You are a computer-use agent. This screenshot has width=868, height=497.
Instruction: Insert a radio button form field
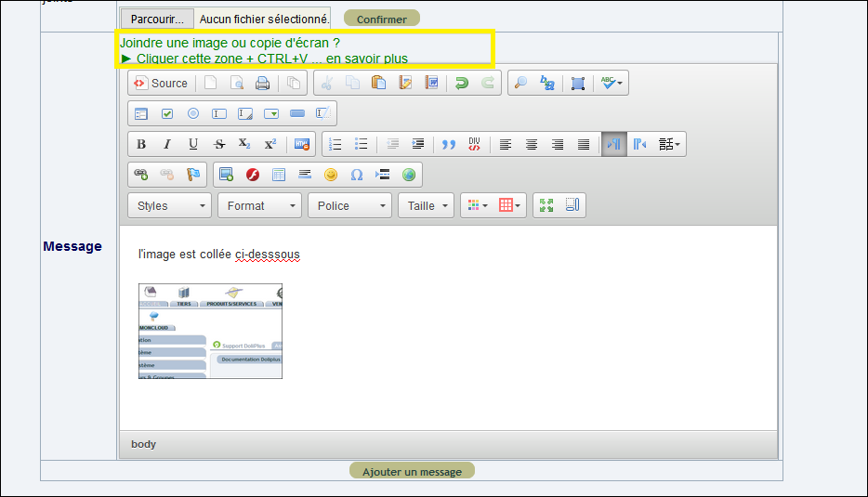point(193,113)
